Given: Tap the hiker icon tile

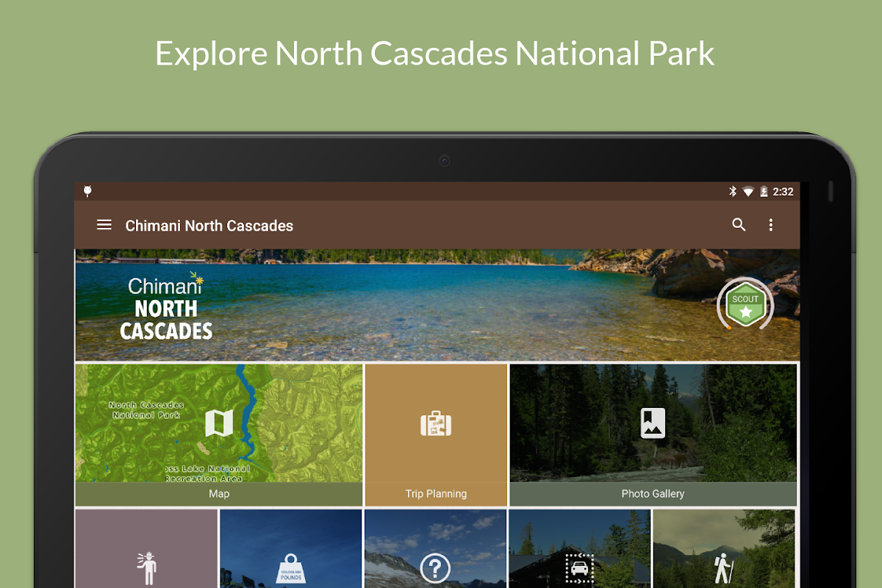Looking at the screenshot, I should (x=724, y=549).
